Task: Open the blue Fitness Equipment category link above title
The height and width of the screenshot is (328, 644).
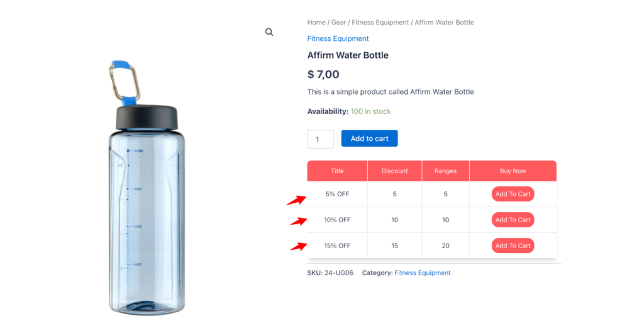Action: pyautogui.click(x=338, y=38)
